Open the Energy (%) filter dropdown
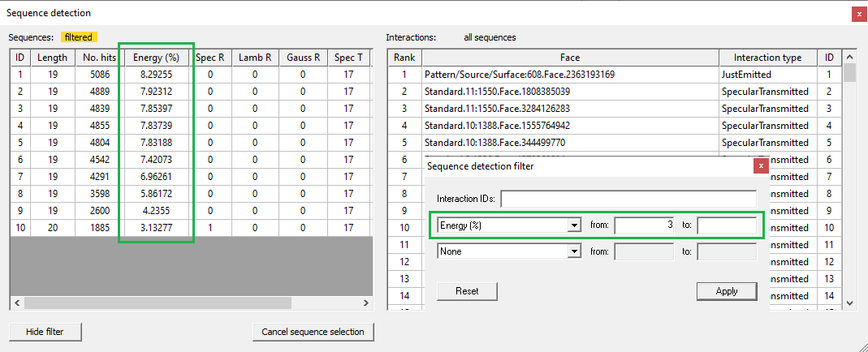Viewport: 868px width, 352px height. (x=574, y=225)
